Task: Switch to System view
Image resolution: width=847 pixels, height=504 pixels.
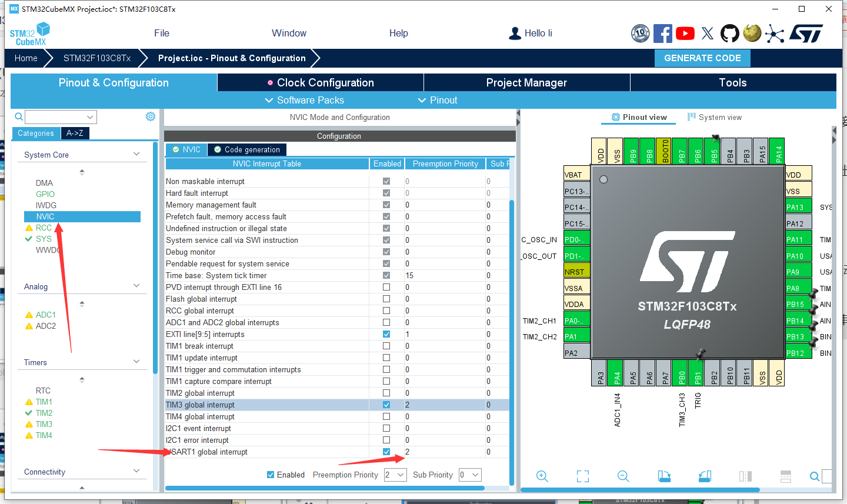Action: tap(715, 117)
